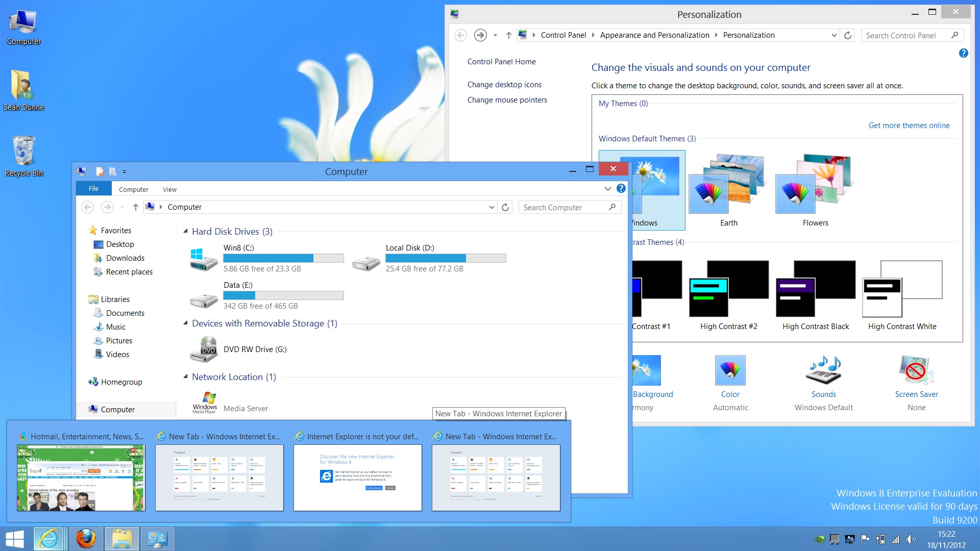Expand the Control Panel breadcrumb arrow
The width and height of the screenshot is (980, 551).
593,35
